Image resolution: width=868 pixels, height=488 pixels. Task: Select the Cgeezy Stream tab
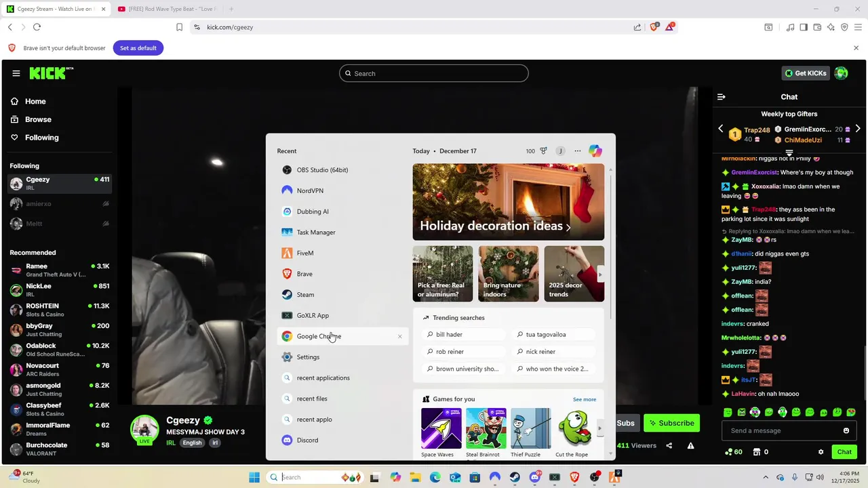56,9
